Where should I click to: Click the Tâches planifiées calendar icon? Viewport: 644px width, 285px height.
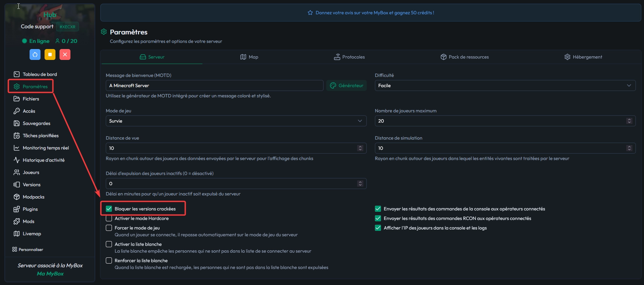(16, 136)
